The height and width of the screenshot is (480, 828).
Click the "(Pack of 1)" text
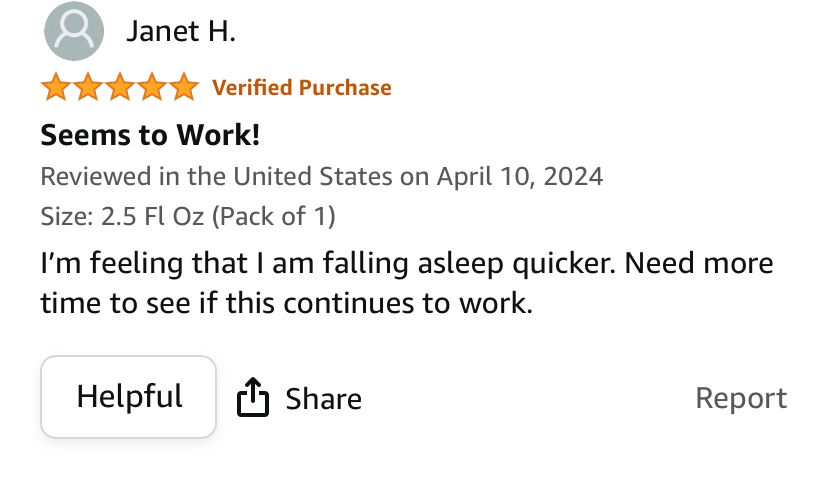pos(273,215)
